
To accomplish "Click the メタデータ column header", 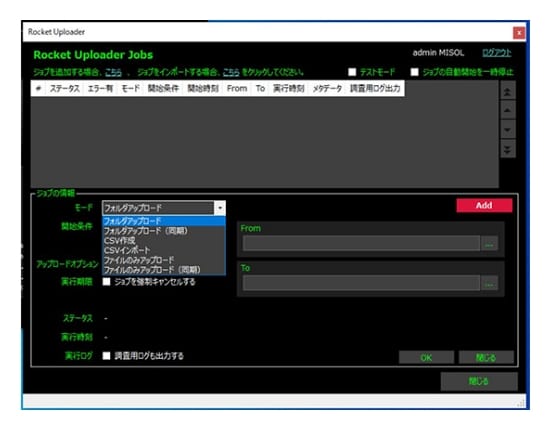I will pos(327,88).
